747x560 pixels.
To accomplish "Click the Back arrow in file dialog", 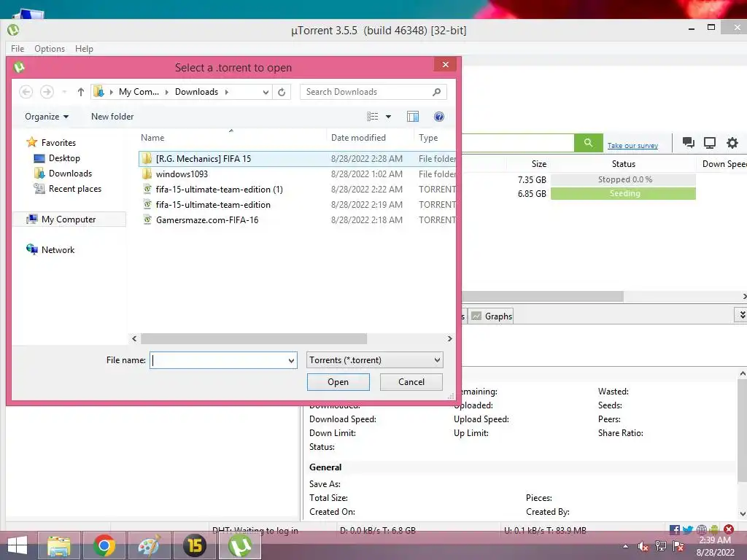I will click(x=26, y=92).
